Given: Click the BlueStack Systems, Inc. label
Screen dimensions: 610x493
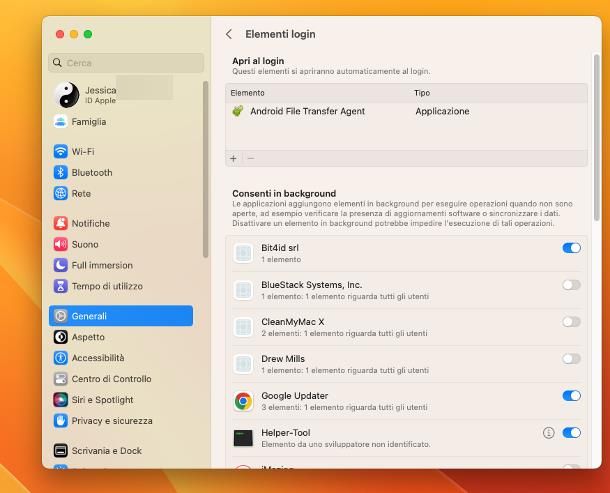Looking at the screenshot, I should click(312, 285).
